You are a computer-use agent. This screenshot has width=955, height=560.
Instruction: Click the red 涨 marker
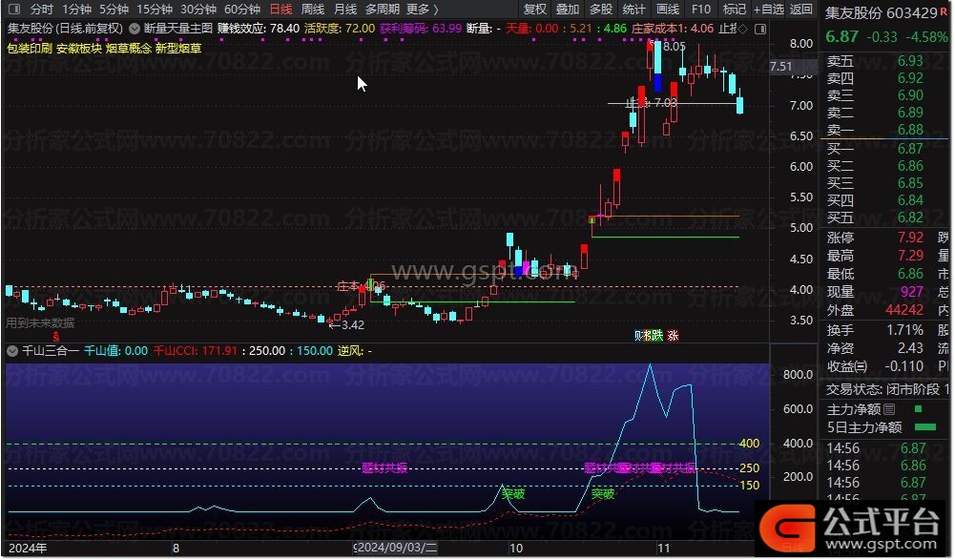673,335
